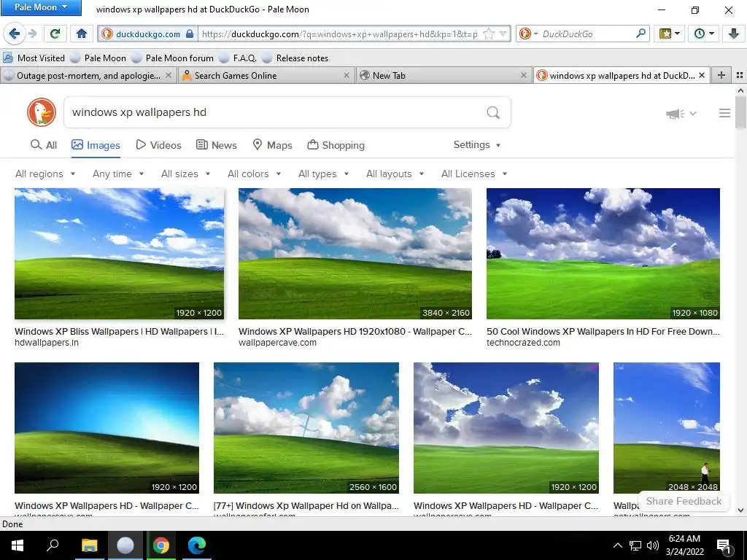Expand the Any time filter
Image resolution: width=747 pixels, height=560 pixels.
point(118,174)
